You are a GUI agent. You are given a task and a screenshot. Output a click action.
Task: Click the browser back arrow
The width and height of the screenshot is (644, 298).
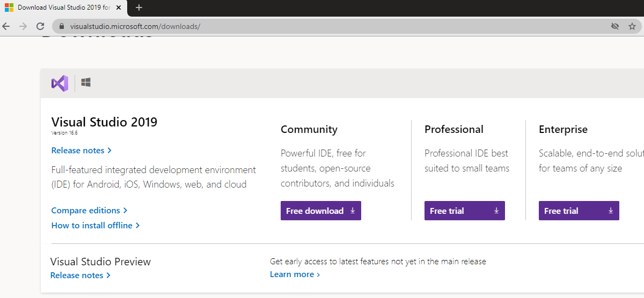(6, 26)
